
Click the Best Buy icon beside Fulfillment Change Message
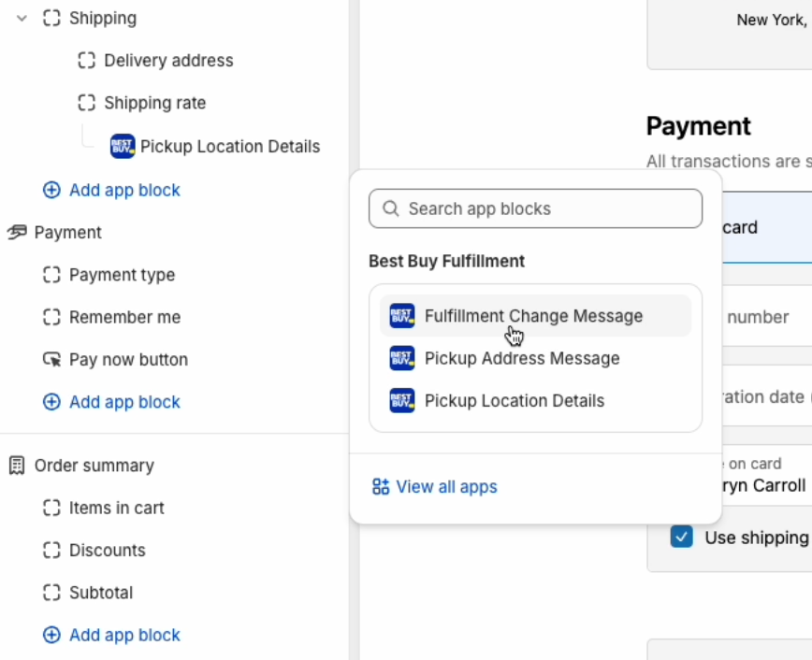pos(402,316)
